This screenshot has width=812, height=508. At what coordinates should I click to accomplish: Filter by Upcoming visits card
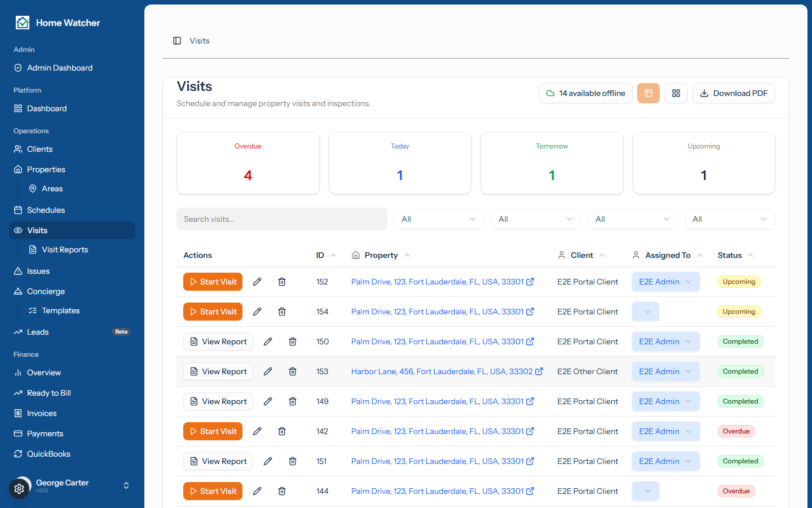click(x=704, y=163)
